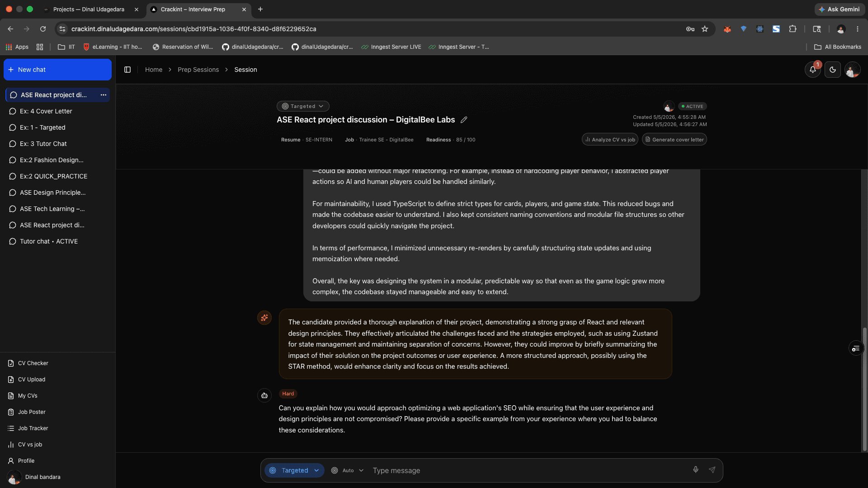
Task: Click the interviewer bot avatar icon
Action: pyautogui.click(x=264, y=395)
